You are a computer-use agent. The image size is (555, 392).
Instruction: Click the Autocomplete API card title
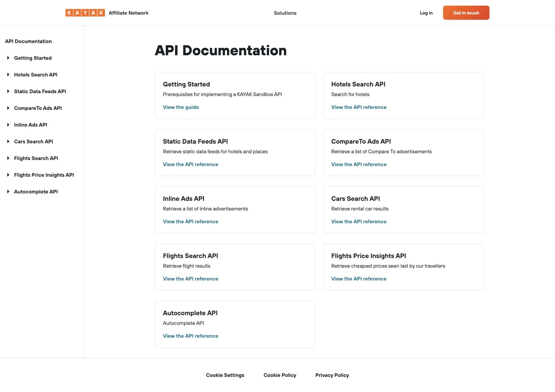pos(190,313)
